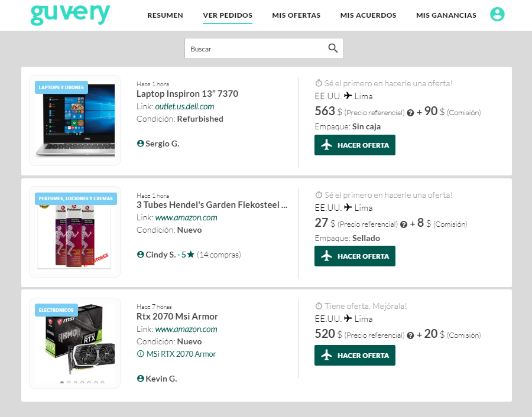Click HACER OFERTA for Rtx 2070 Msi Armor

[355, 356]
